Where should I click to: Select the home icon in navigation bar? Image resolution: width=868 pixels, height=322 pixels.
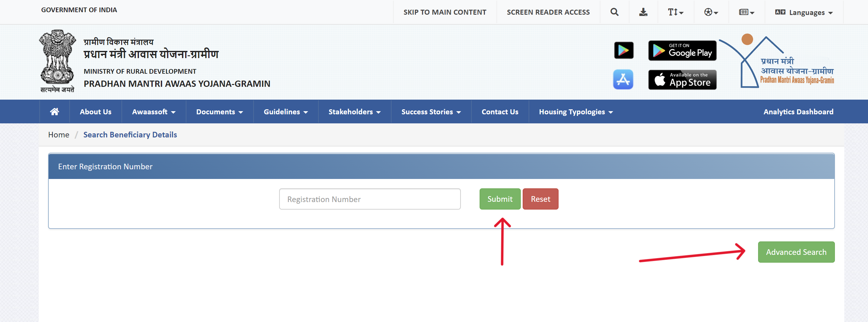tap(54, 111)
